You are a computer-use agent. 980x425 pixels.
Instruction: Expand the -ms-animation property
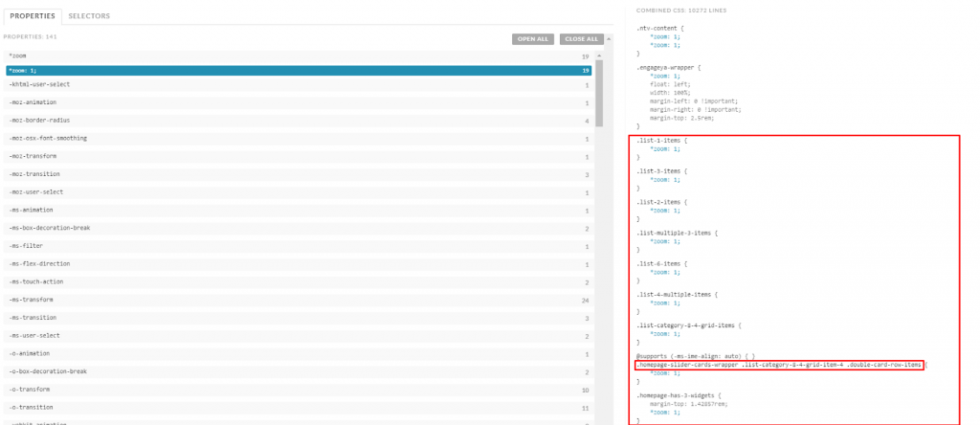298,211
